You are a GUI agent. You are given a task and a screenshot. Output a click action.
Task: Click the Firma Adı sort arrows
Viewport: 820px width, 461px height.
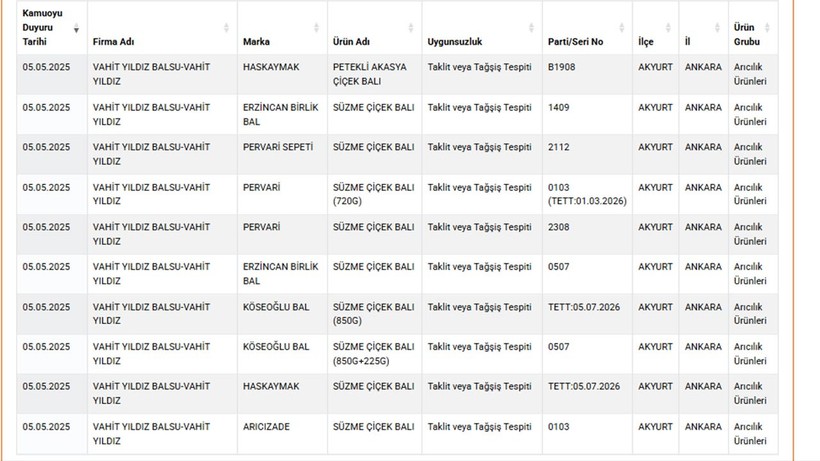click(x=226, y=28)
